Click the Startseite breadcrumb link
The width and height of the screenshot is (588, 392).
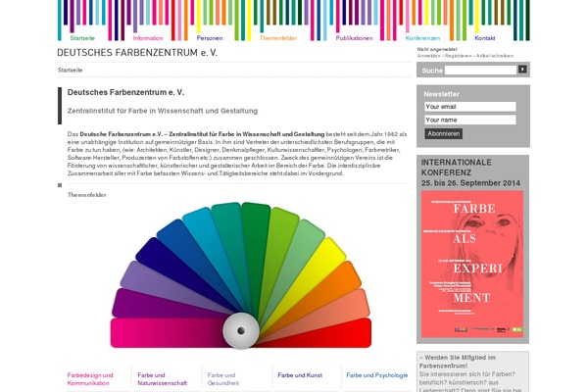71,71
